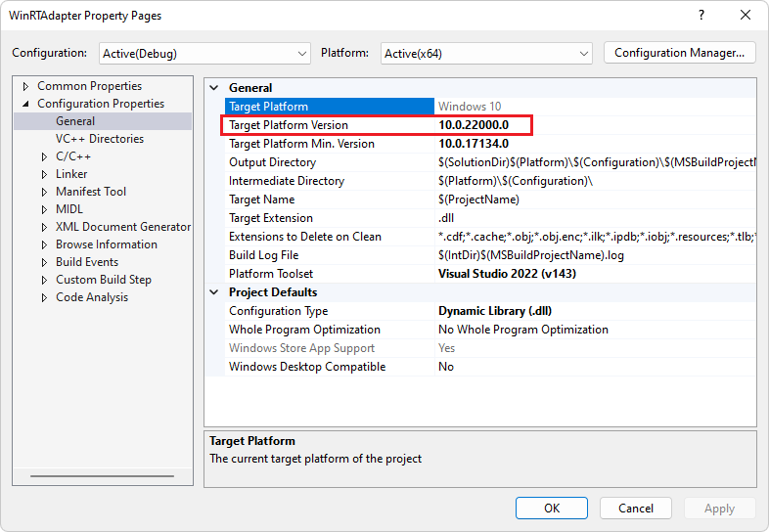Select the Target Platform Version property name
Image resolution: width=769 pixels, height=532 pixels.
289,125
